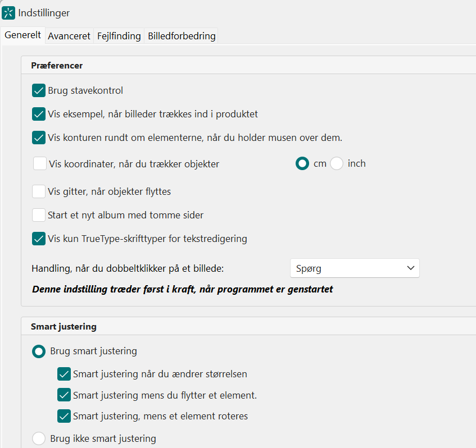Disable Smart justering mens et element roteres
Viewport: 476px width, 448px height.
pos(64,416)
